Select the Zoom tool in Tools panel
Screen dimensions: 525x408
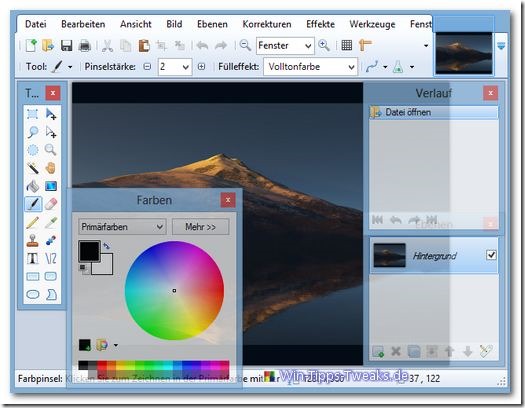click(51, 150)
